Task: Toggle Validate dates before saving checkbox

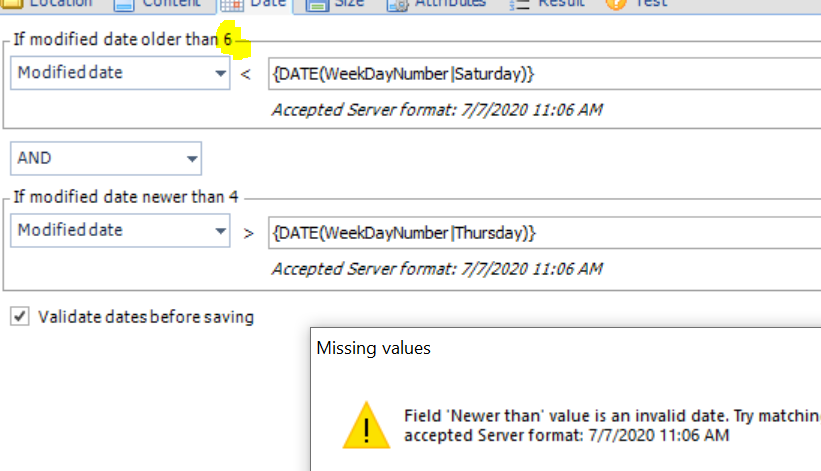Action: tap(19, 317)
